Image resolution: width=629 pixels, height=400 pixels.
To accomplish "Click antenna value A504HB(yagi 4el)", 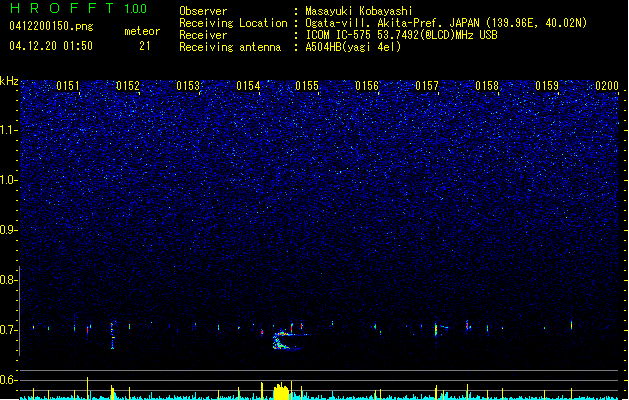I will [x=353, y=47].
